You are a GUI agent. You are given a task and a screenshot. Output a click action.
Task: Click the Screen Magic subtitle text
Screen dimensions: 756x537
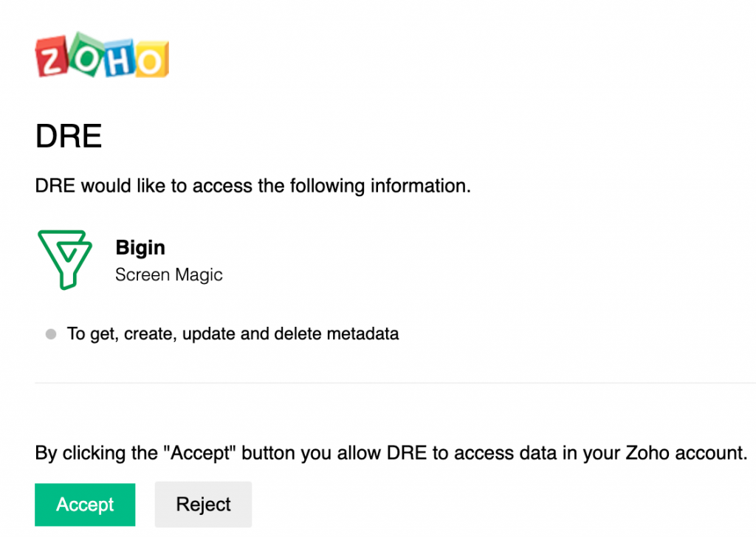(169, 274)
